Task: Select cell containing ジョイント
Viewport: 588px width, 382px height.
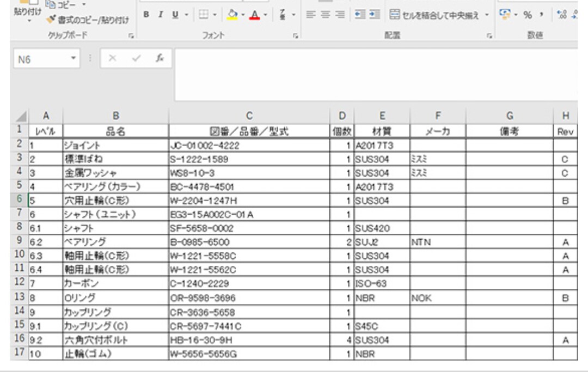Action: (115, 145)
